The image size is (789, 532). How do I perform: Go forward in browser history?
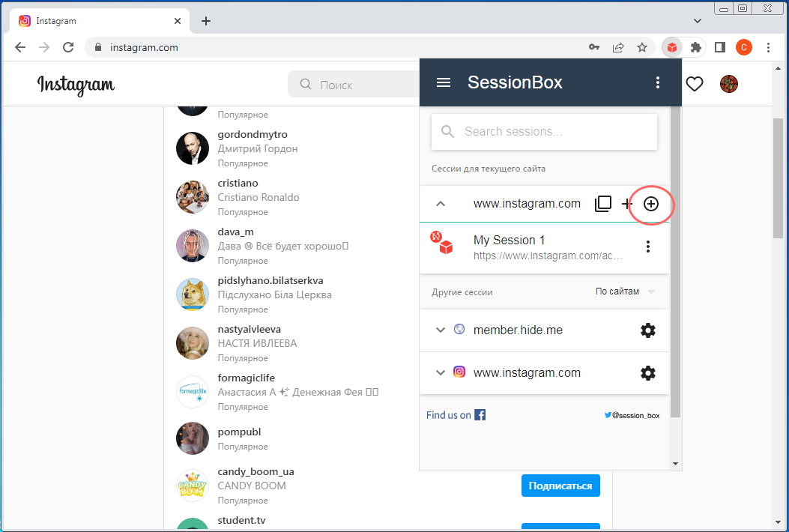(44, 47)
